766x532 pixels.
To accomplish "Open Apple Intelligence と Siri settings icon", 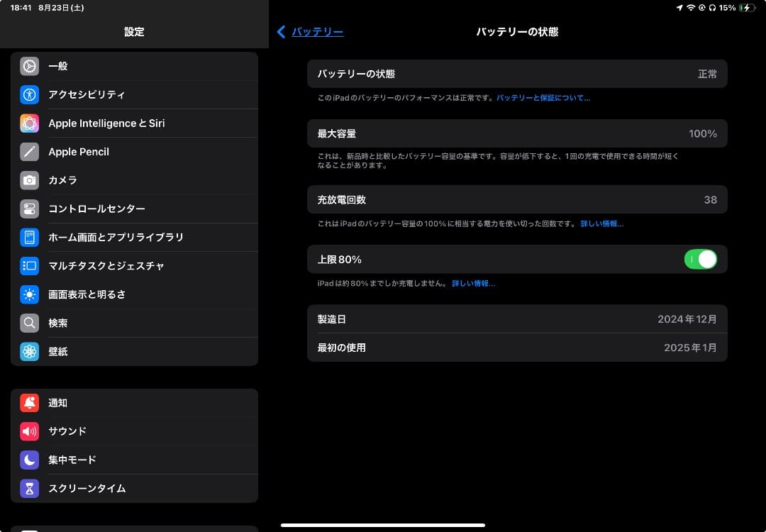I will pos(30,123).
